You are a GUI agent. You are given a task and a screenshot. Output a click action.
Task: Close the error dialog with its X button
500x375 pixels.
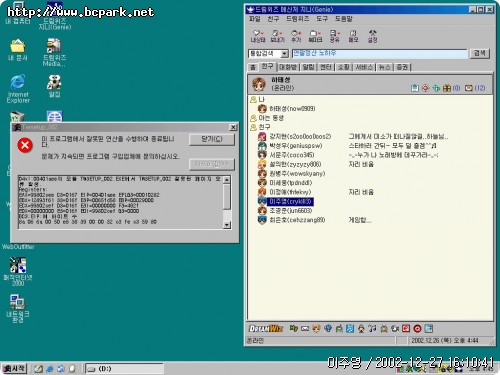[x=233, y=127]
